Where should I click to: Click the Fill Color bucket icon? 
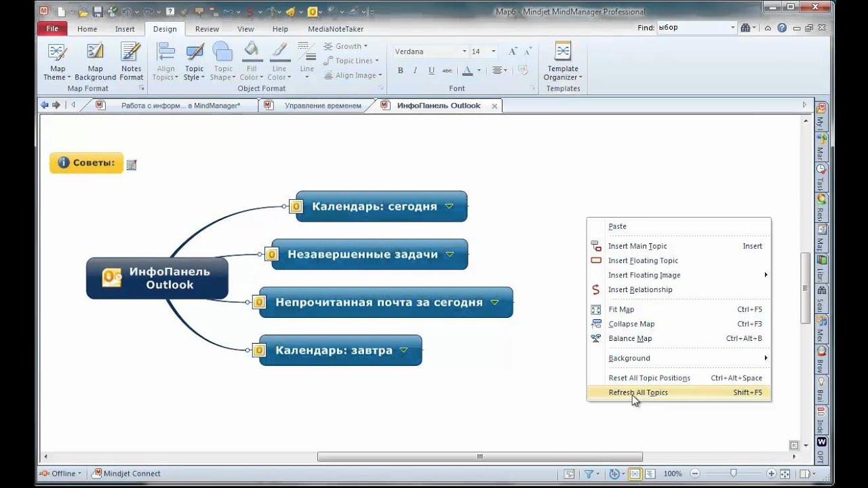click(x=252, y=52)
